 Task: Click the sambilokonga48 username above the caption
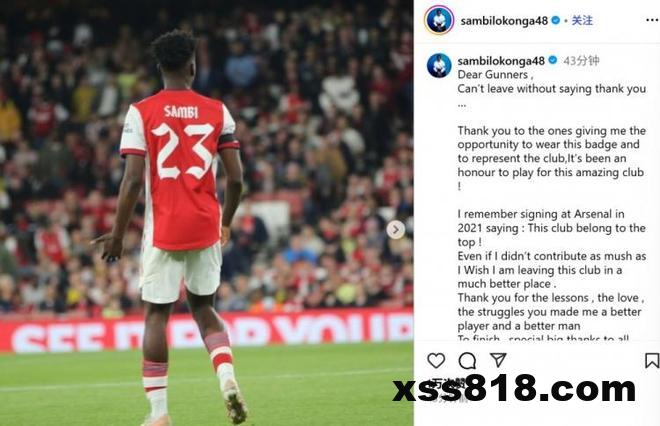point(501,61)
